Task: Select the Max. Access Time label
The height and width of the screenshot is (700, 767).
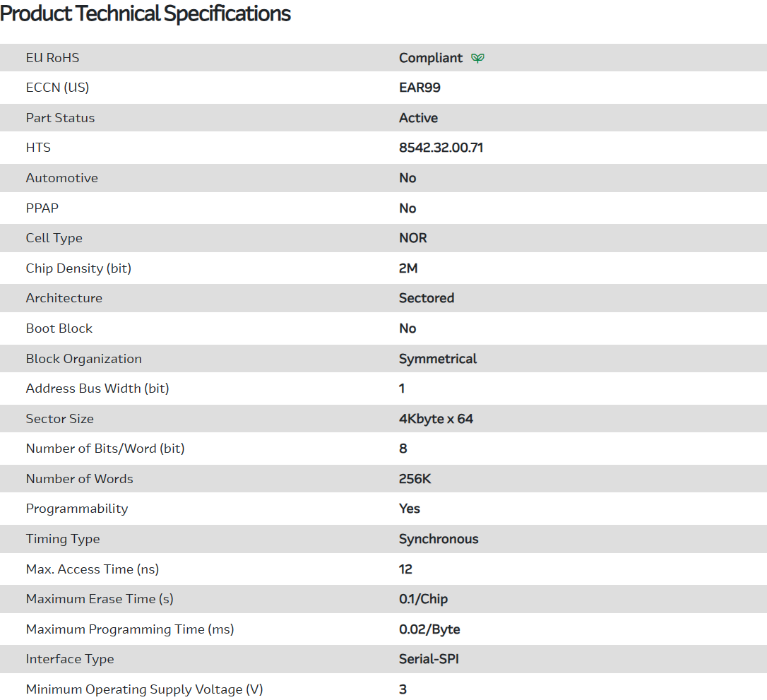Action: [x=93, y=569]
